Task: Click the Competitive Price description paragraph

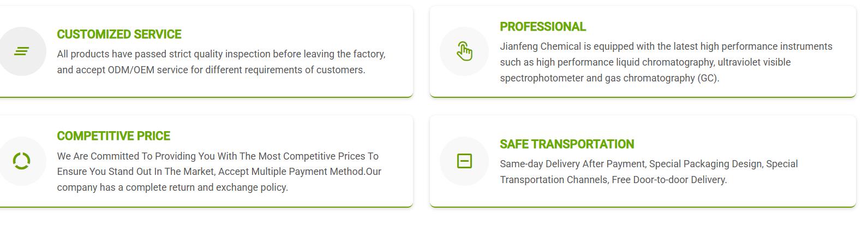Action: (218, 172)
